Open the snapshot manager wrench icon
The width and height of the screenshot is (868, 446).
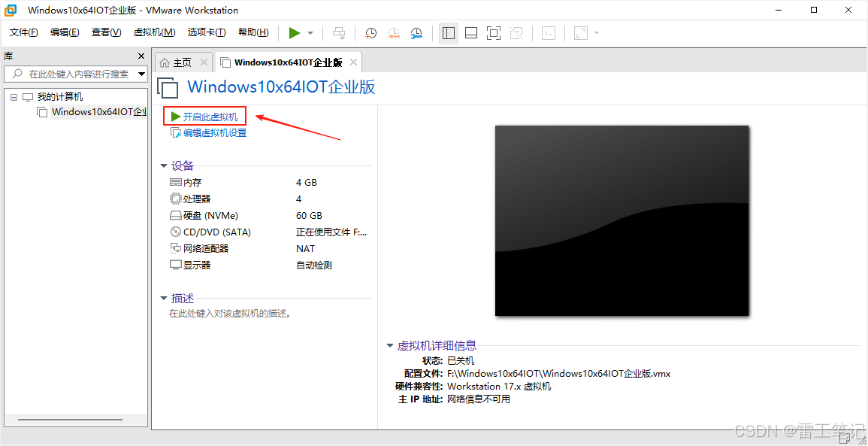click(x=416, y=33)
